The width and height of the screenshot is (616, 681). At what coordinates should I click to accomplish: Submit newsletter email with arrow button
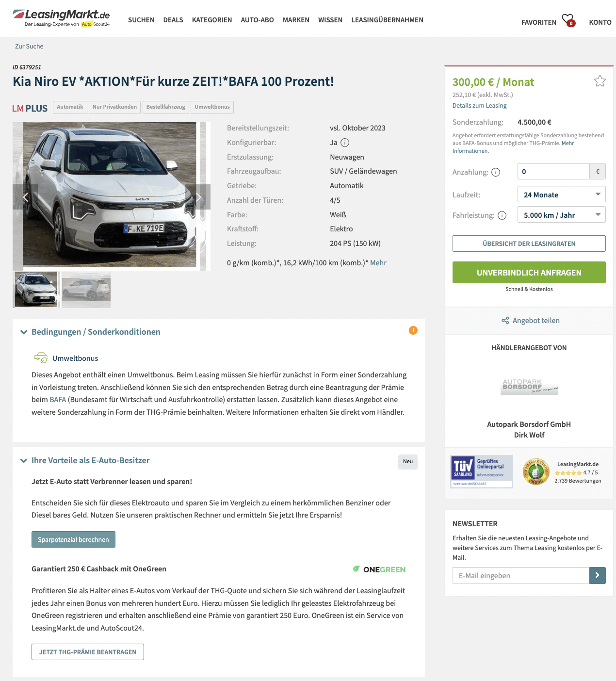598,575
